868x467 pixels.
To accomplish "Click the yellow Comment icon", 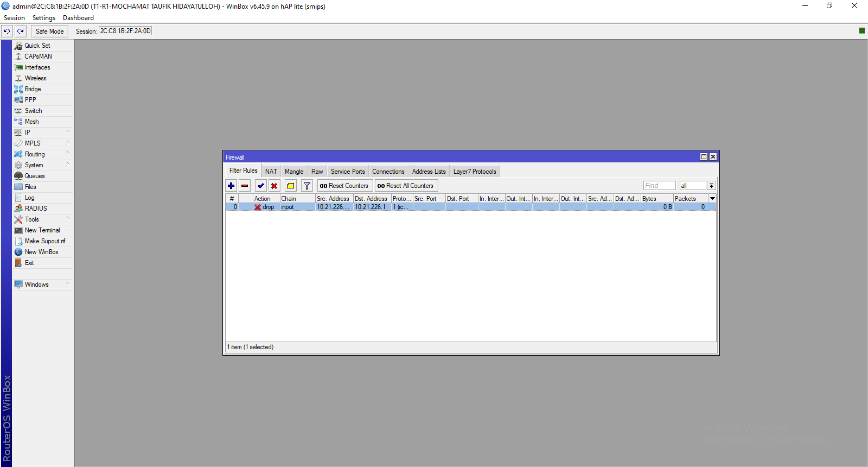I will (x=291, y=186).
